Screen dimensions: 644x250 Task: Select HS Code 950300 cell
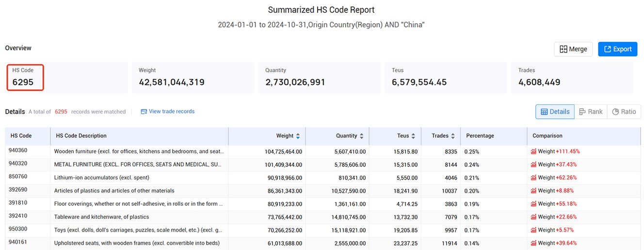28,230
